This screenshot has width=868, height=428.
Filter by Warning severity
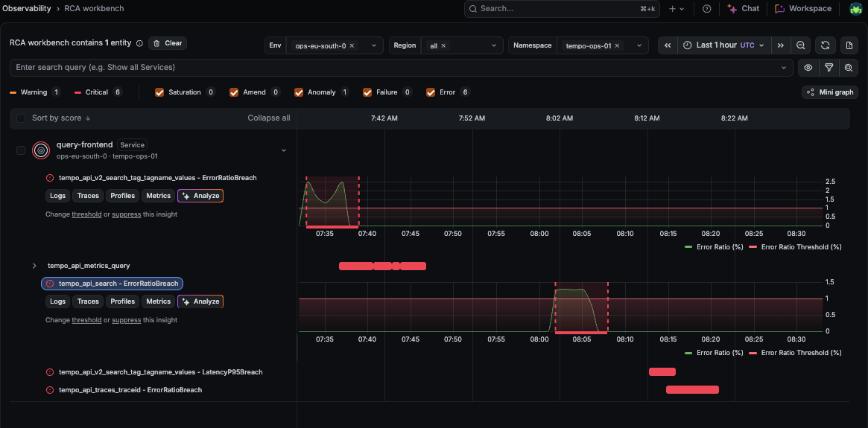36,92
